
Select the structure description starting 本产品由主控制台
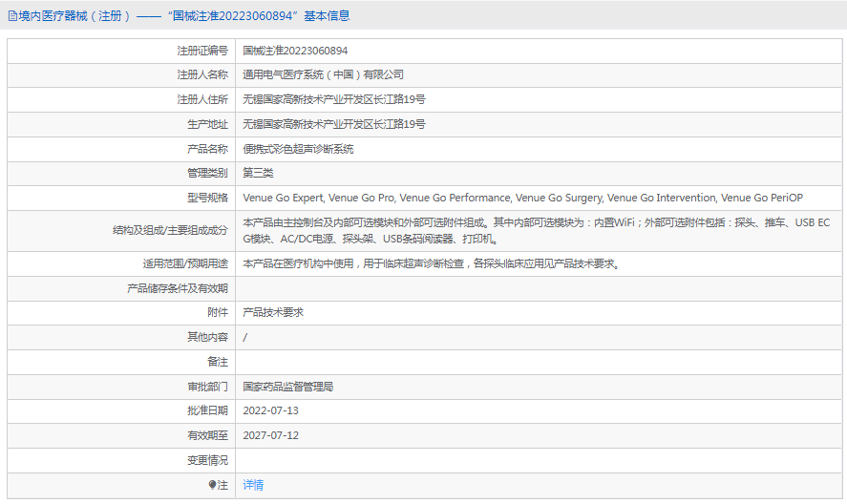537,231
